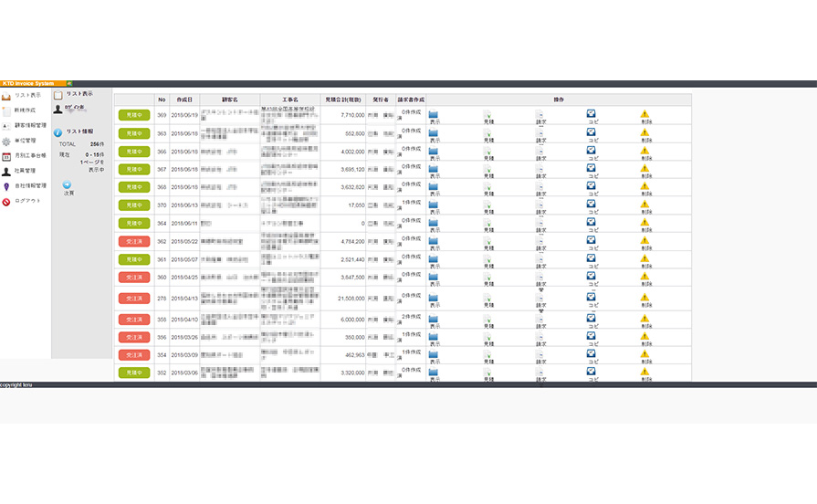Screen dimensions: 817x504
Task: Open 見積 document icon for No 358
Action: (487, 320)
